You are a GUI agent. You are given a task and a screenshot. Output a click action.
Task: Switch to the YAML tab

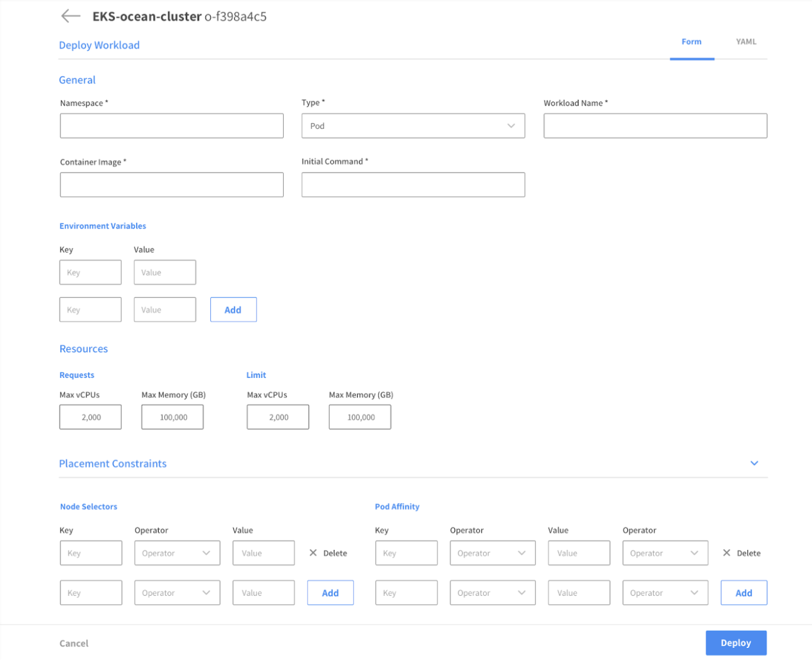[746, 42]
